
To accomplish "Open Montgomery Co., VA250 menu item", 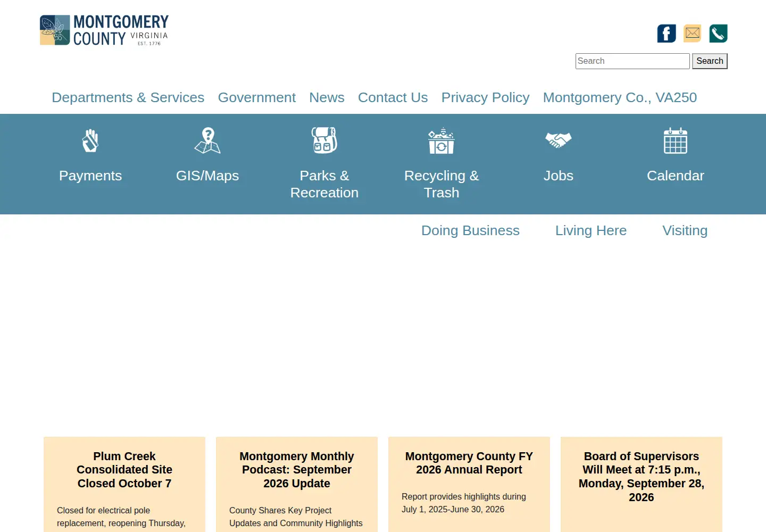I will [x=620, y=97].
